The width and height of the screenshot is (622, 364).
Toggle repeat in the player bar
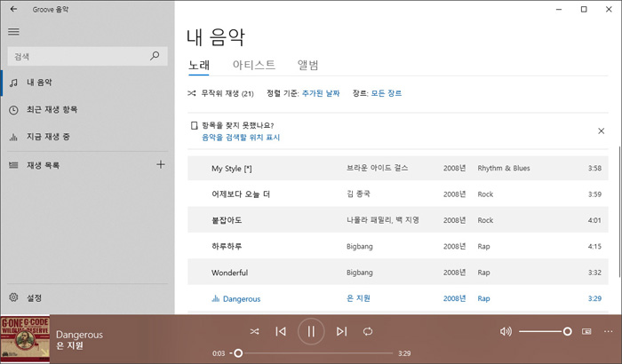(368, 331)
